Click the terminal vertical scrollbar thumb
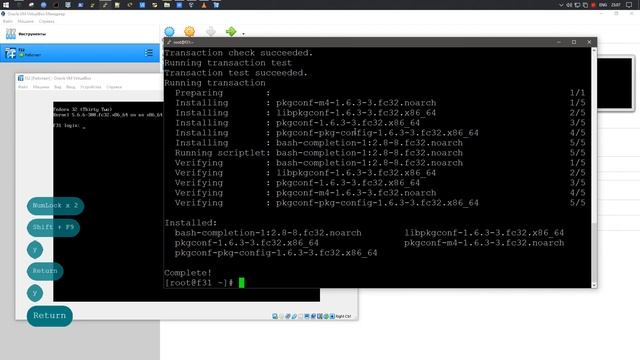The height and width of the screenshot is (360, 640). coord(594,251)
